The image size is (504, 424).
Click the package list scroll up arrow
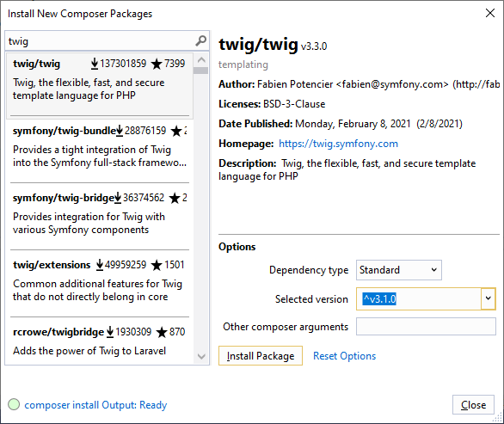coord(201,59)
